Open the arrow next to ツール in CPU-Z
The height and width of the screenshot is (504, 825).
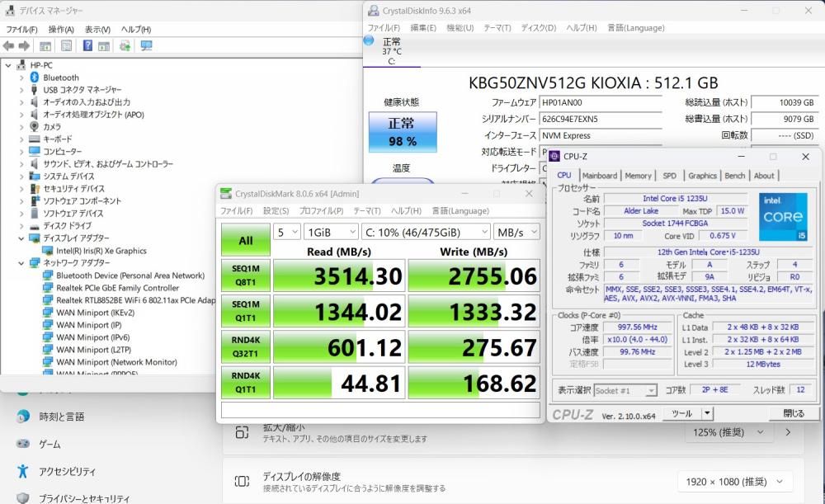707,413
